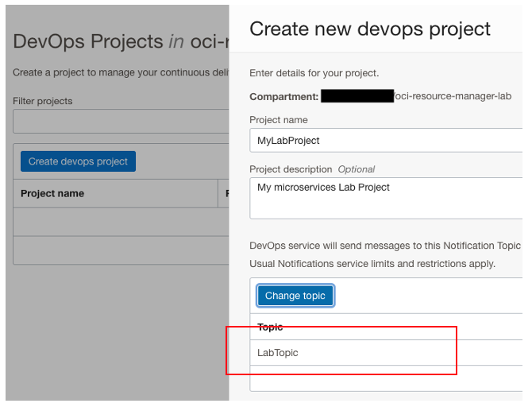Sort by Project name column header

coord(52,193)
